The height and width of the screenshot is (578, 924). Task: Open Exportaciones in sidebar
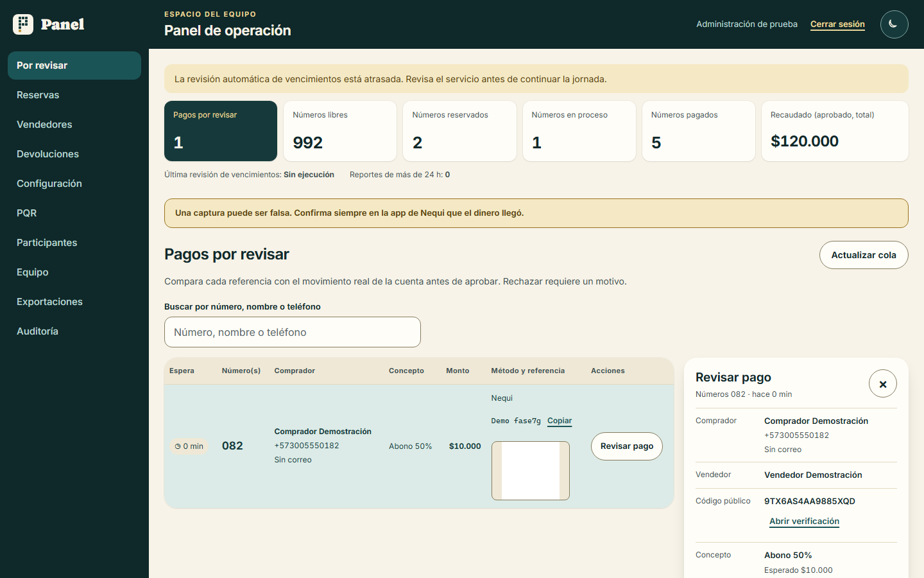pyautogui.click(x=74, y=302)
